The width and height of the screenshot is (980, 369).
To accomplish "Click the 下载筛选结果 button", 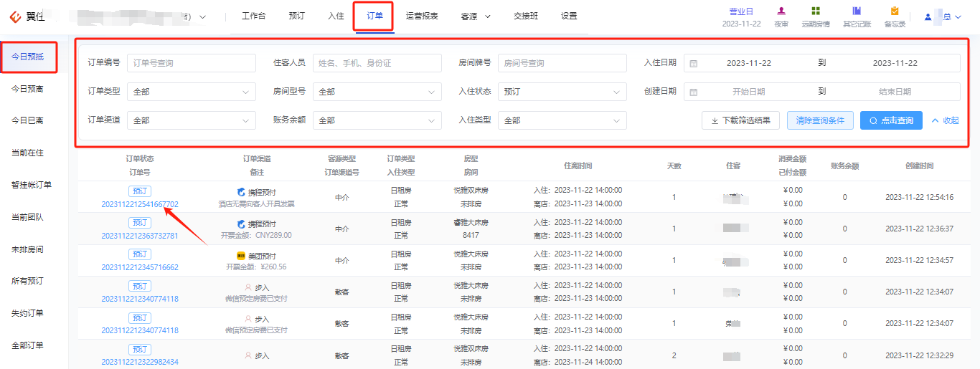I will pyautogui.click(x=740, y=120).
